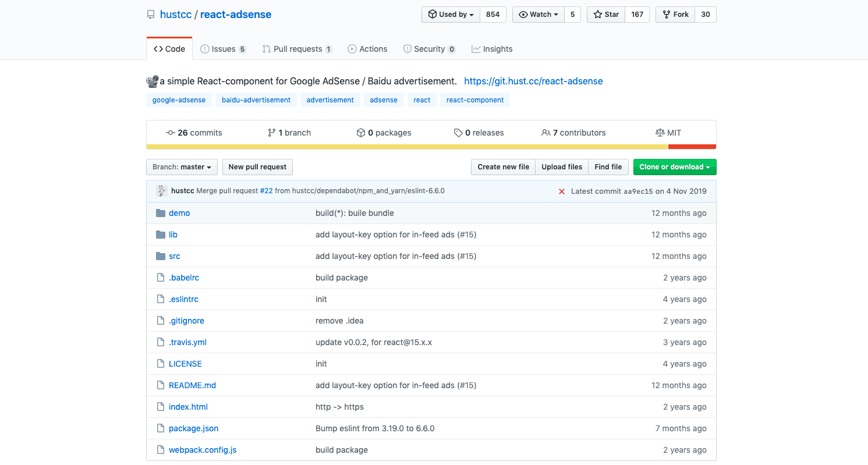The height and width of the screenshot is (465, 868).
Task: Open commit 'Bump eslint from 3.19.0 to 6.6.0'
Action: click(x=375, y=428)
